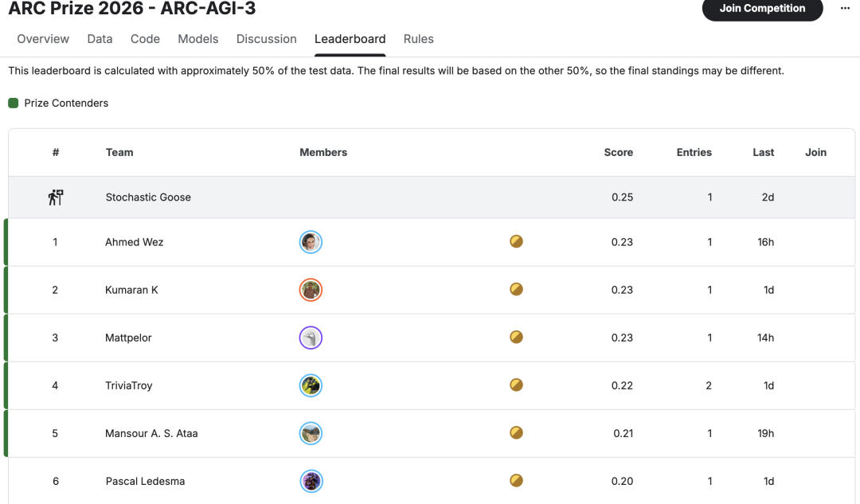The image size is (860, 504).
Task: Open Kumaran K's profile avatar
Action: point(311,290)
